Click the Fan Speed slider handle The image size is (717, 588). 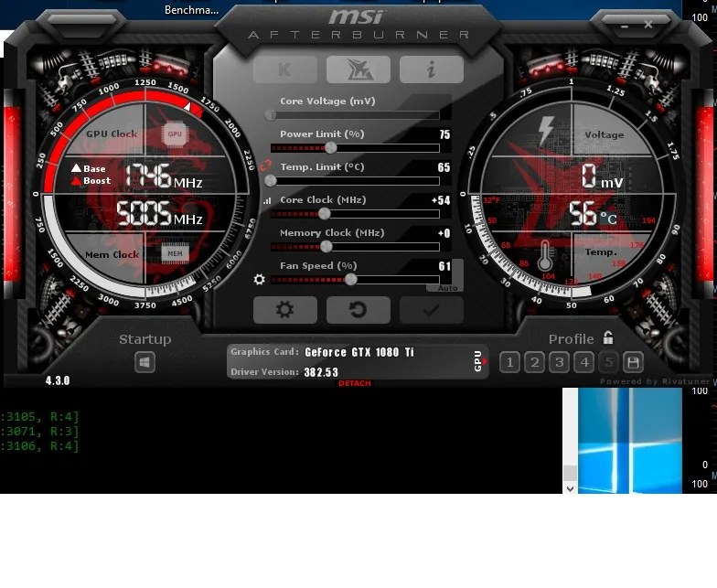point(351,280)
